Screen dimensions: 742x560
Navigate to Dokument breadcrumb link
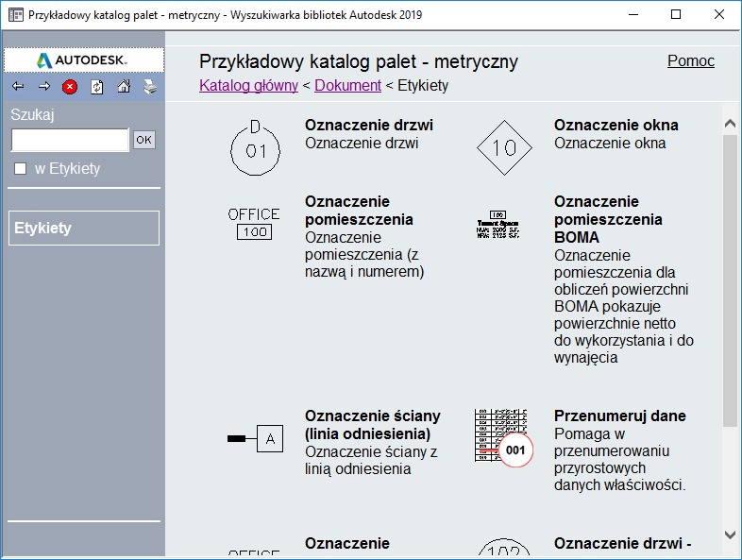(347, 85)
